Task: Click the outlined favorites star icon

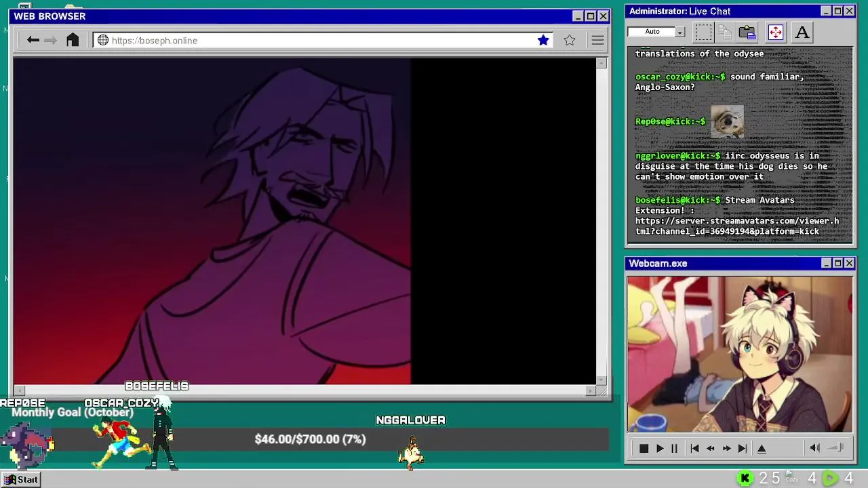Action: click(570, 40)
